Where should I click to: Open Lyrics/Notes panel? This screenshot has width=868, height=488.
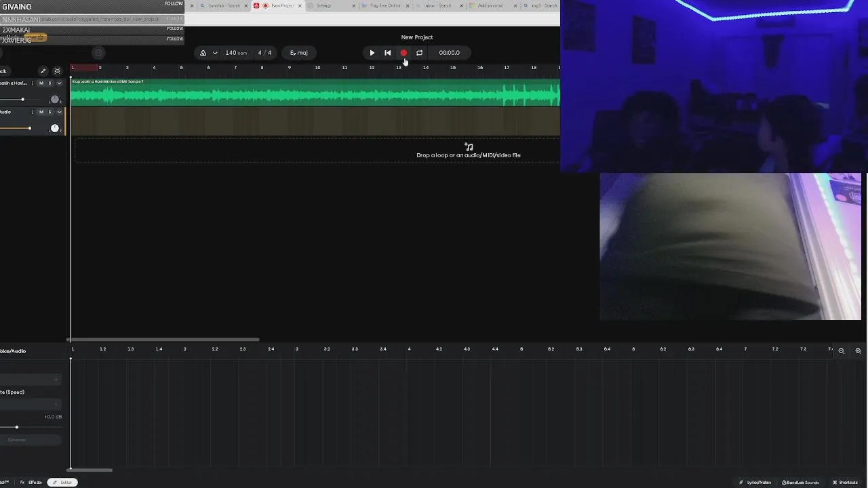(755, 483)
